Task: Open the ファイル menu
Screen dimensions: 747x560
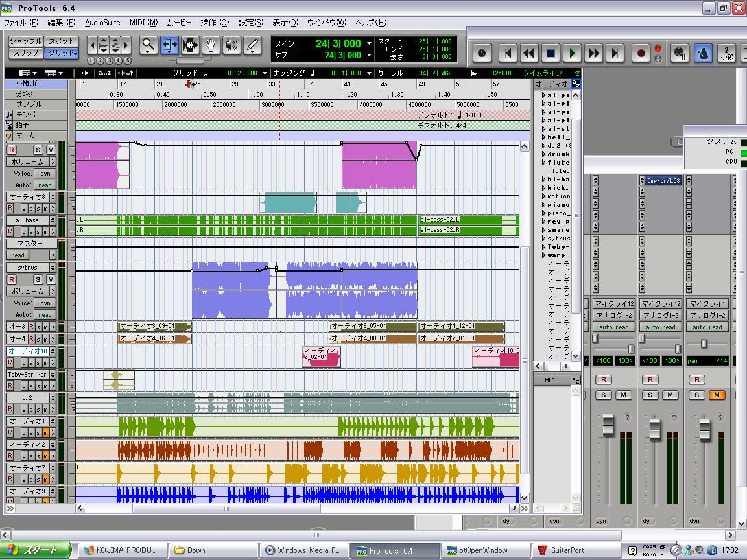Action: click(21, 23)
